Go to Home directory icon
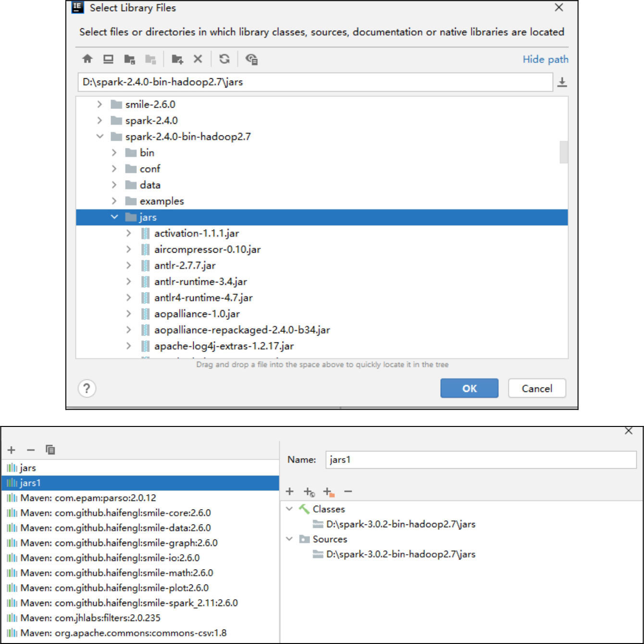 pos(87,59)
